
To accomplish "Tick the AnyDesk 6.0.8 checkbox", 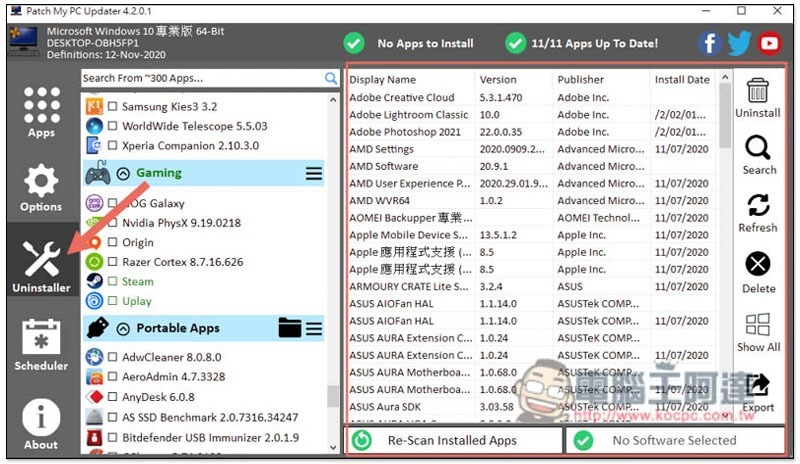I will [113, 397].
